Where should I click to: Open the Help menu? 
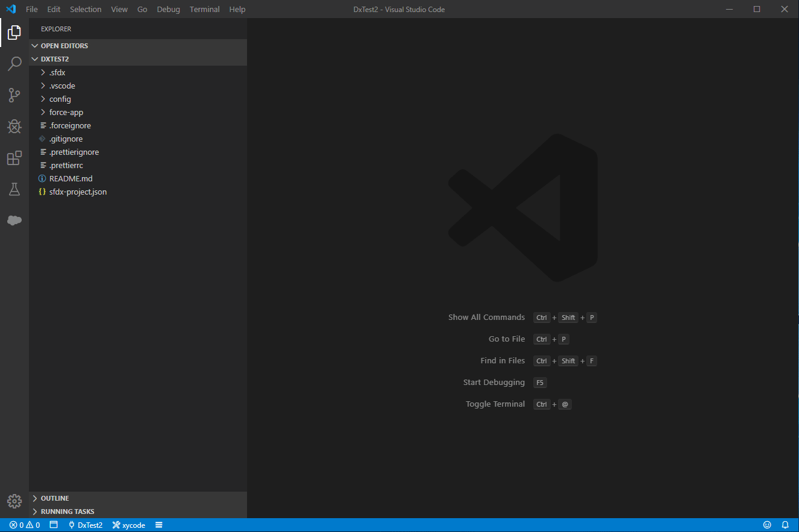237,9
